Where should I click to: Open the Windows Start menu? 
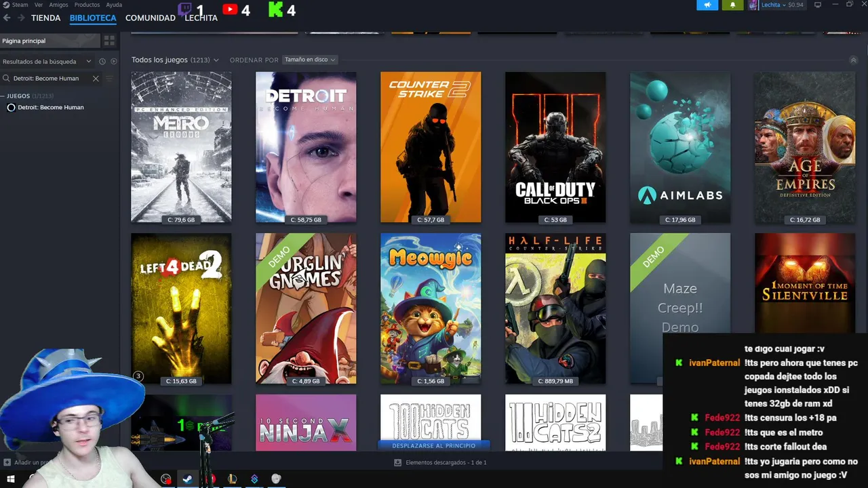[11, 479]
